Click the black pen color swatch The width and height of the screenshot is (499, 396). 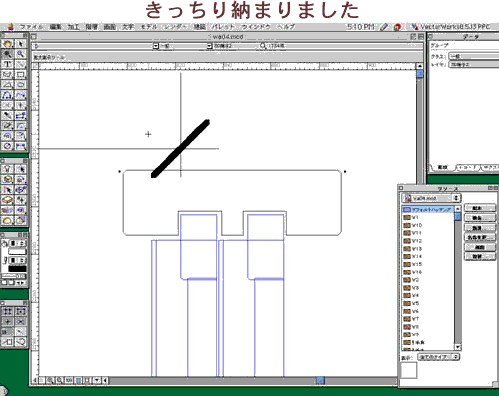(x=17, y=268)
